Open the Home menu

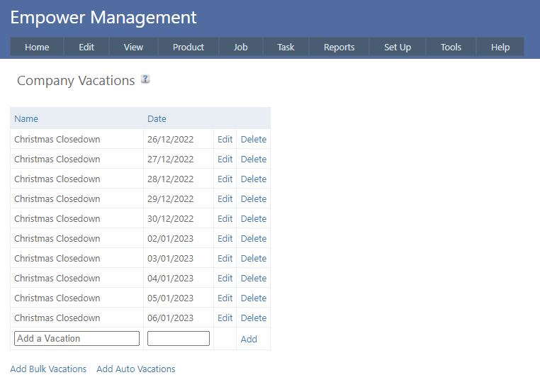pyautogui.click(x=37, y=47)
